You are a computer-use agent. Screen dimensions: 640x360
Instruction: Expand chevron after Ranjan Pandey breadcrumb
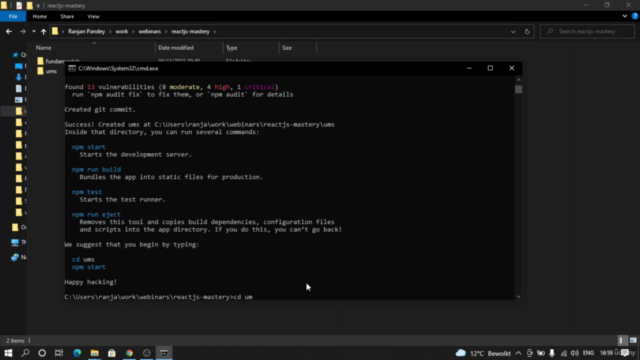click(x=110, y=31)
